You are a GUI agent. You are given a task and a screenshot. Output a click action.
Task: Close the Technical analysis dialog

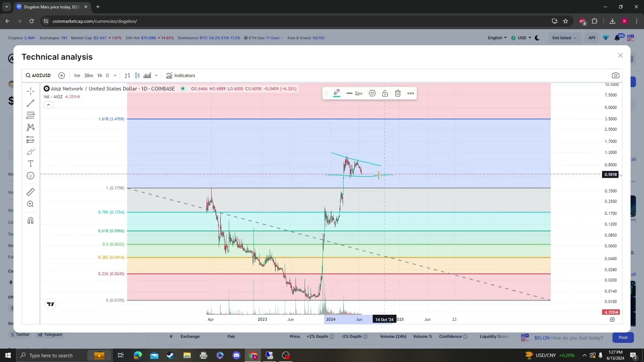click(620, 55)
